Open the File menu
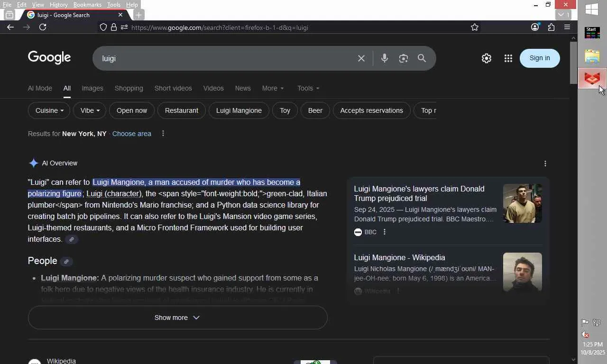Image resolution: width=607 pixels, height=364 pixels. click(x=7, y=5)
